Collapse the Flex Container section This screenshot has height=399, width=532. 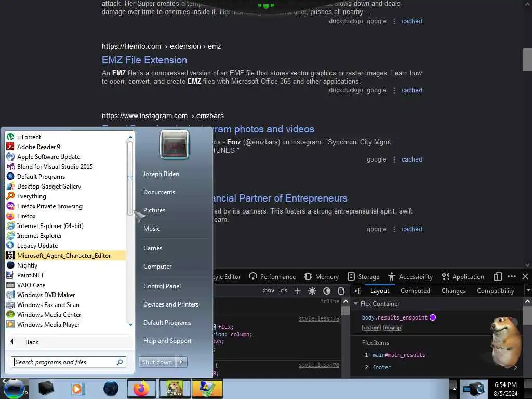(x=355, y=303)
